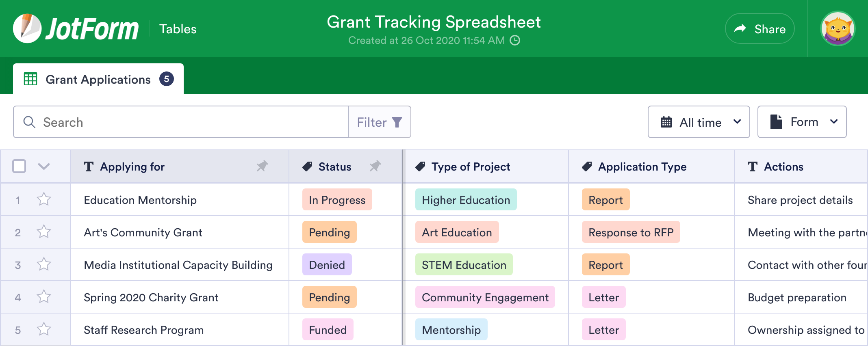The image size is (868, 346).
Task: Click the Share button
Action: point(759,29)
